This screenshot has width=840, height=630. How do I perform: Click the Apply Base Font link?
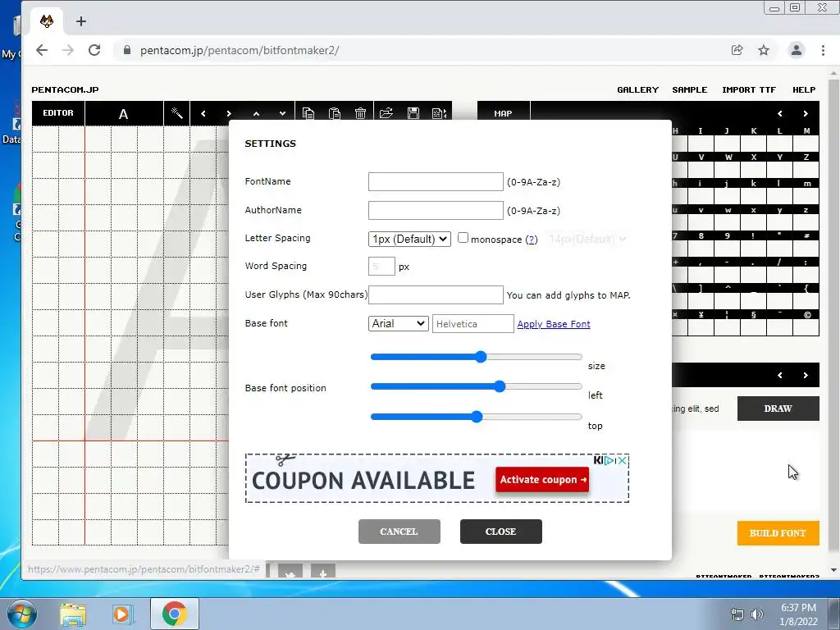554,324
